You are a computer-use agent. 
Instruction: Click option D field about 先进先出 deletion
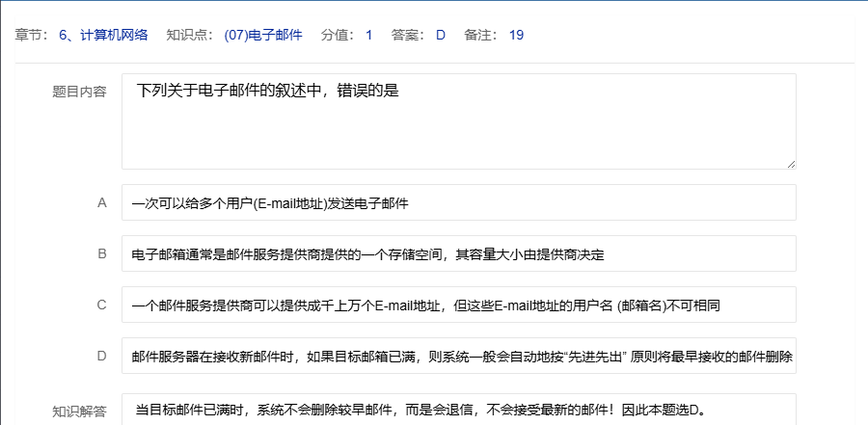[x=458, y=357]
